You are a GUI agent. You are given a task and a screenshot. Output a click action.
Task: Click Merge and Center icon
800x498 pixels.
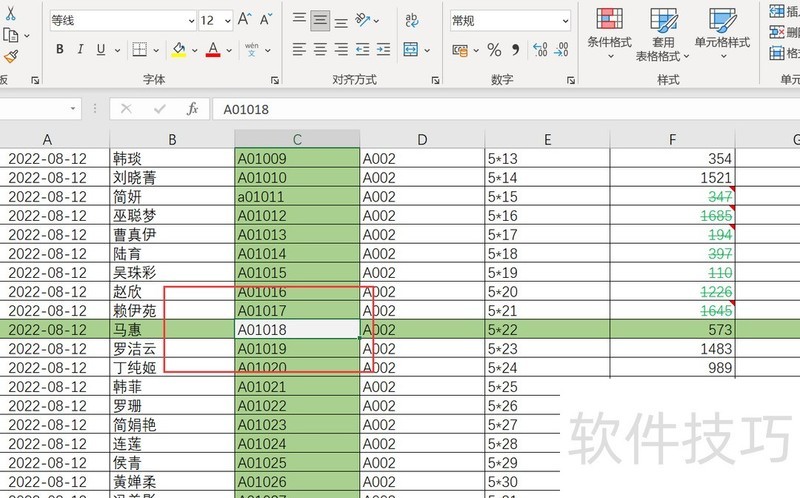click(410, 49)
